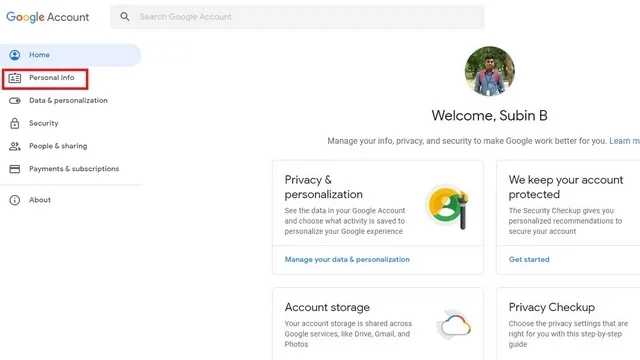Click the account storage shared description text
Viewport: 640px width, 360px height.
click(348, 334)
